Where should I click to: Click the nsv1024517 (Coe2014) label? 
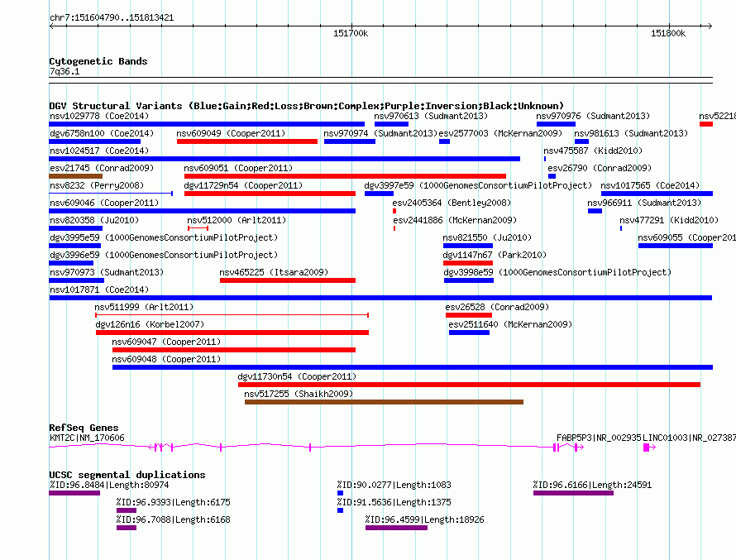[99, 151]
